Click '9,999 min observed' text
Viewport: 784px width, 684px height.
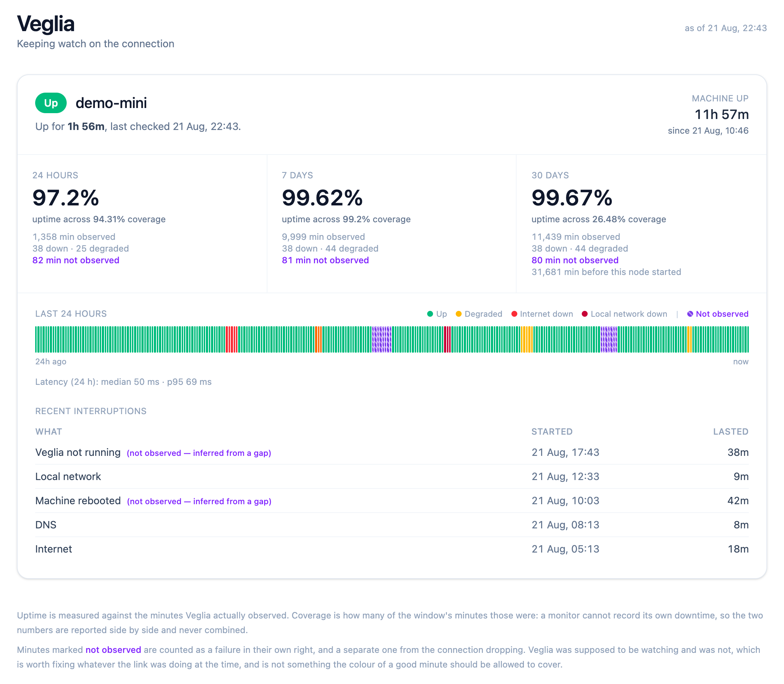tap(323, 237)
